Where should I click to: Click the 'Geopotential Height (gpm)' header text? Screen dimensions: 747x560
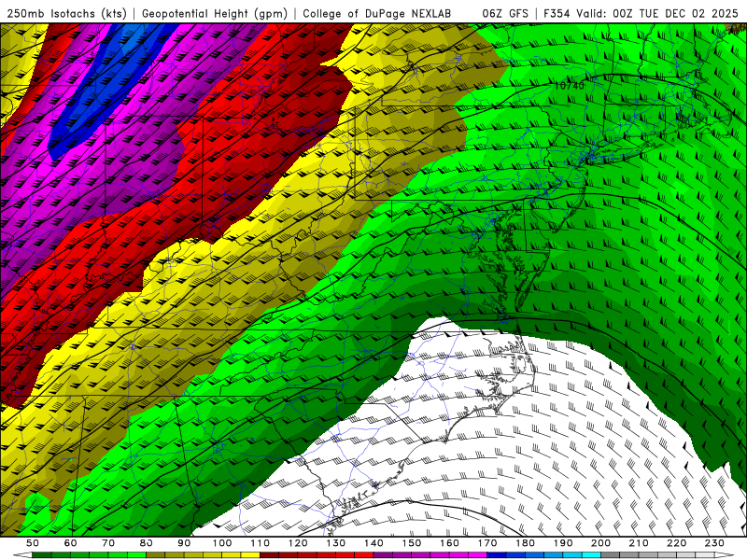[215, 13]
